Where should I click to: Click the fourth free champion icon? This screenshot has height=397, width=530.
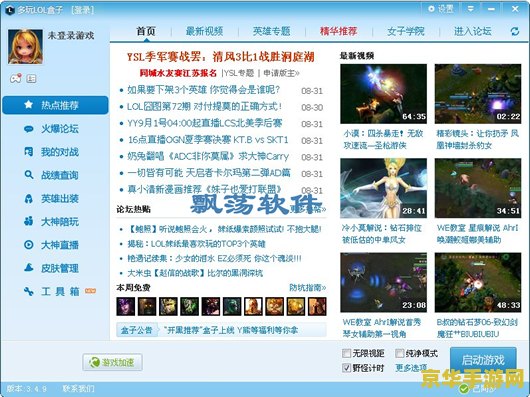click(x=190, y=306)
